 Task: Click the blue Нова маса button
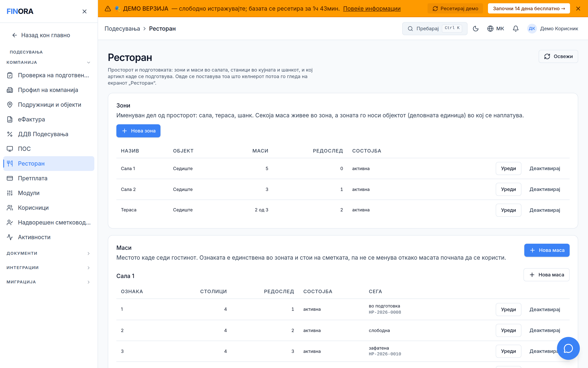click(x=547, y=250)
